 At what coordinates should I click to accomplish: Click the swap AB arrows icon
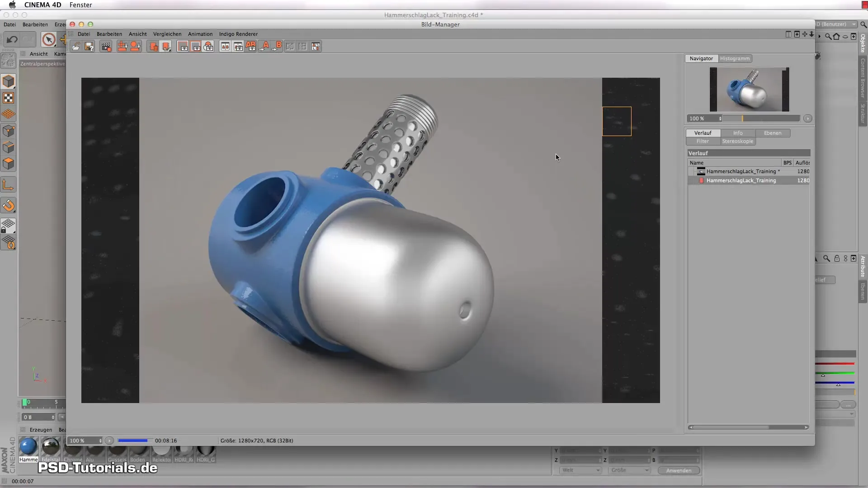(316, 47)
